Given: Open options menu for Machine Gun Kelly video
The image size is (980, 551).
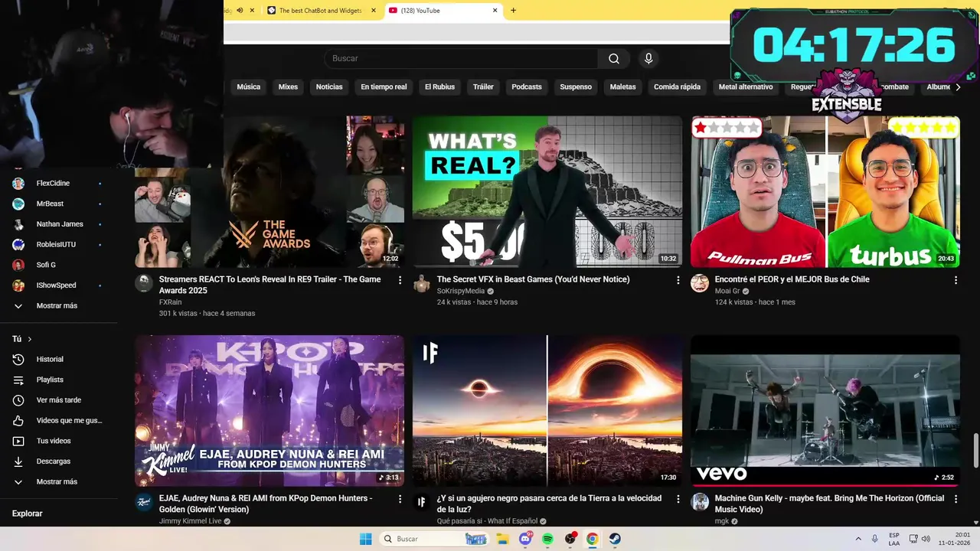Looking at the screenshot, I should pos(955,499).
